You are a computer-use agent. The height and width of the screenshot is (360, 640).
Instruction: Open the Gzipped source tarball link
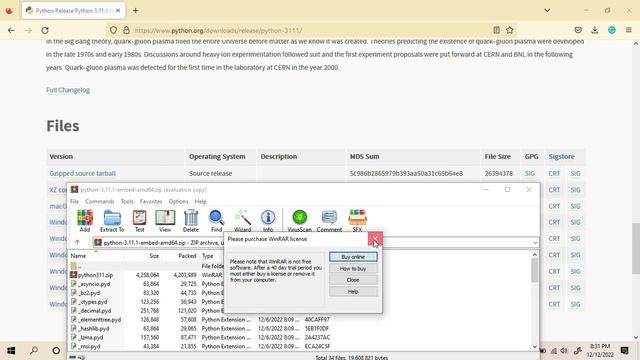pyautogui.click(x=82, y=173)
